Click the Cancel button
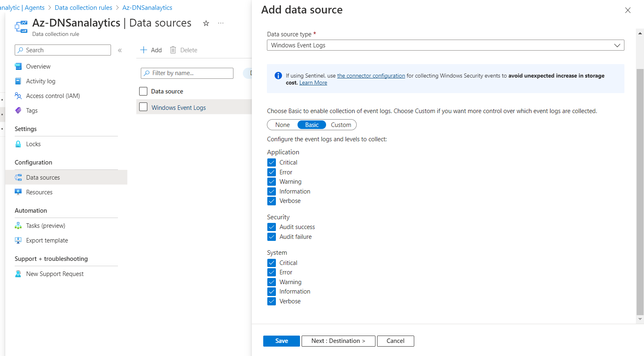This screenshot has width=644, height=356. coord(395,341)
